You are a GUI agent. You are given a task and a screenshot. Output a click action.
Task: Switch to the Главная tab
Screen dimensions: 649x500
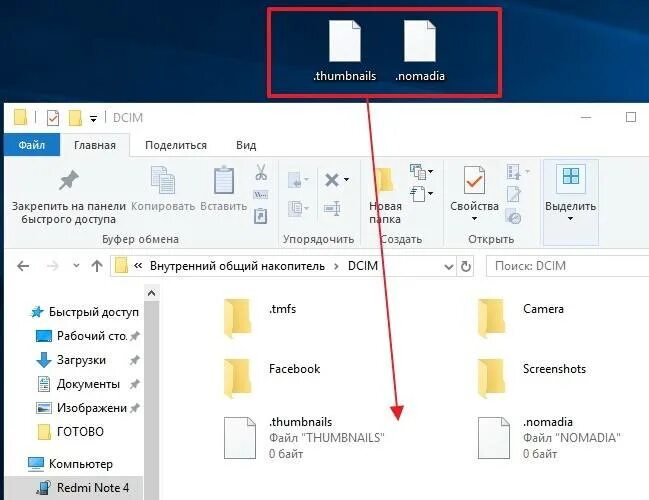[95, 145]
